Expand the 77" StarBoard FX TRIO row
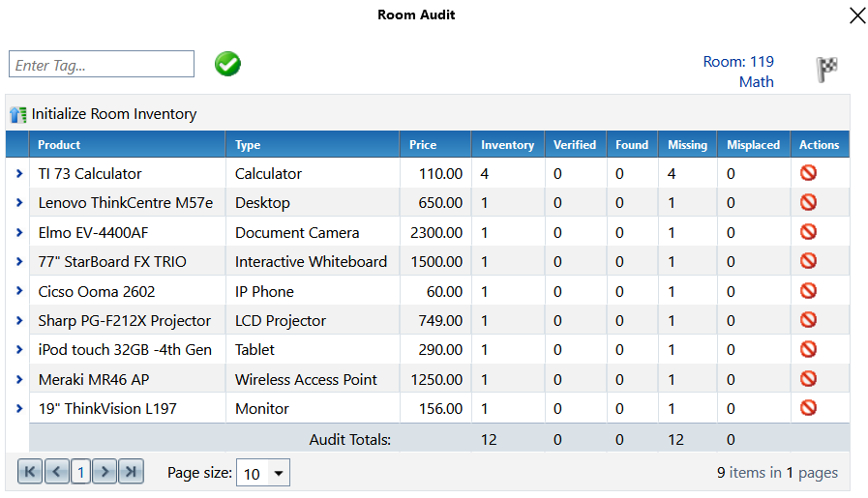The width and height of the screenshot is (868, 498). click(x=19, y=262)
